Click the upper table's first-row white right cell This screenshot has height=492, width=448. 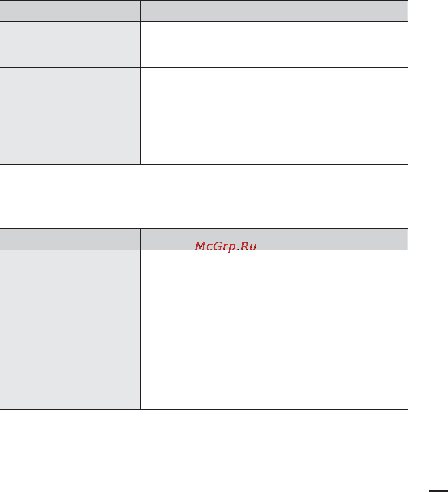point(274,45)
